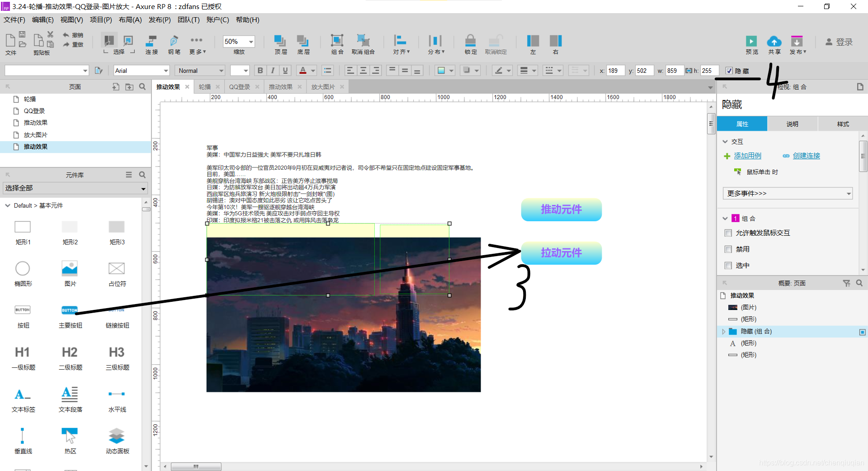This screenshot has height=471, width=868.
Task: Click the 创建连接 link
Action: (807, 156)
